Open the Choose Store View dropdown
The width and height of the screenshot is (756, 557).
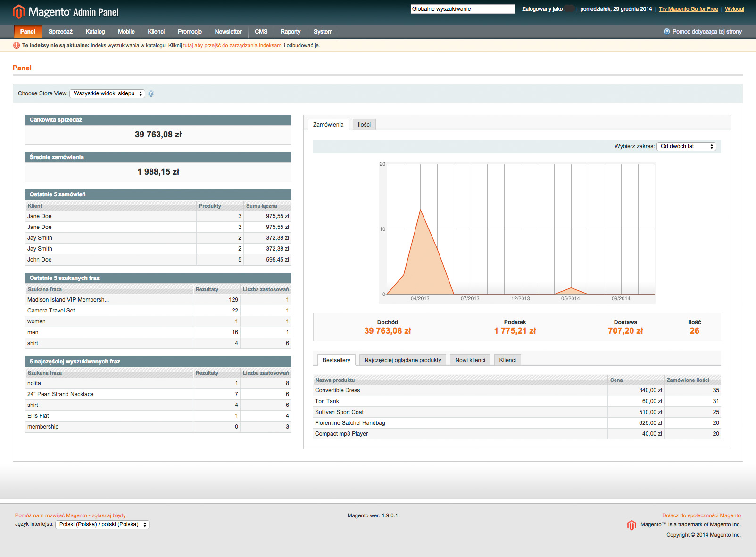pyautogui.click(x=107, y=93)
